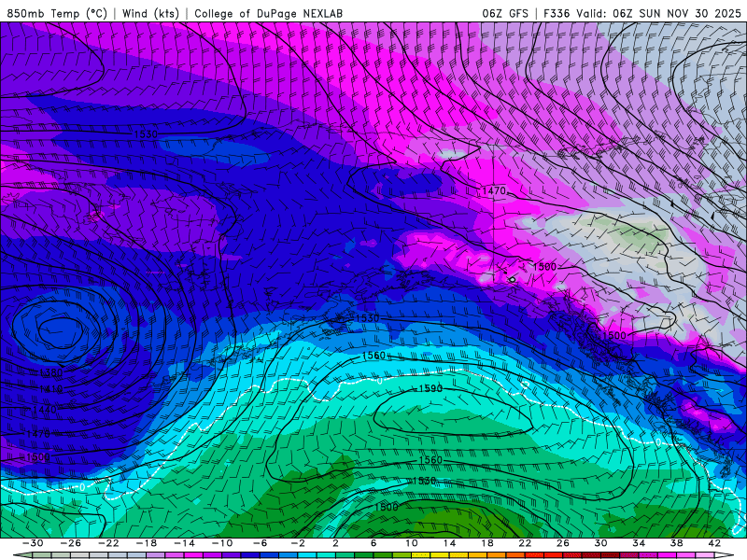Select the −10 colorbar tick label
The width and height of the screenshot is (747, 560).
coord(222,543)
